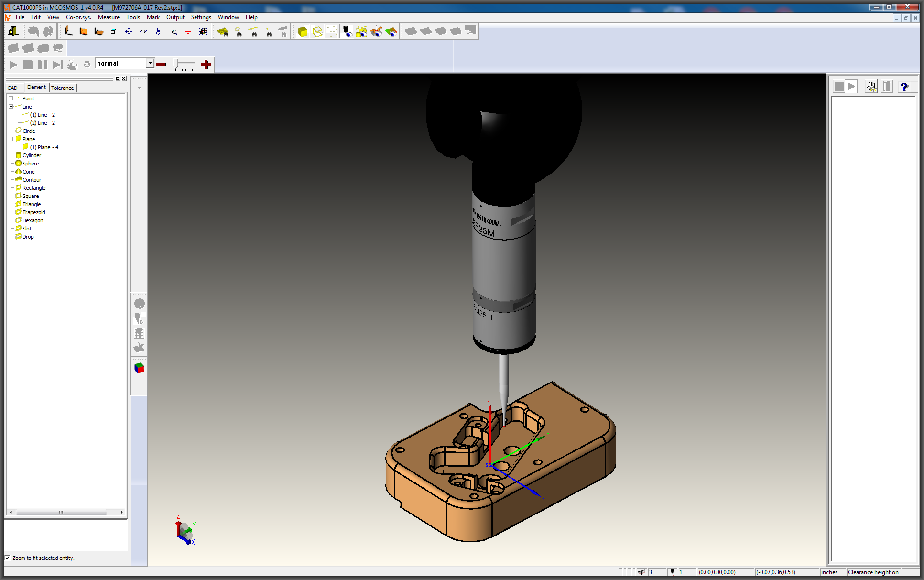924x580 pixels.
Task: Click the element tree horizontal scrollbar
Action: [x=61, y=512]
